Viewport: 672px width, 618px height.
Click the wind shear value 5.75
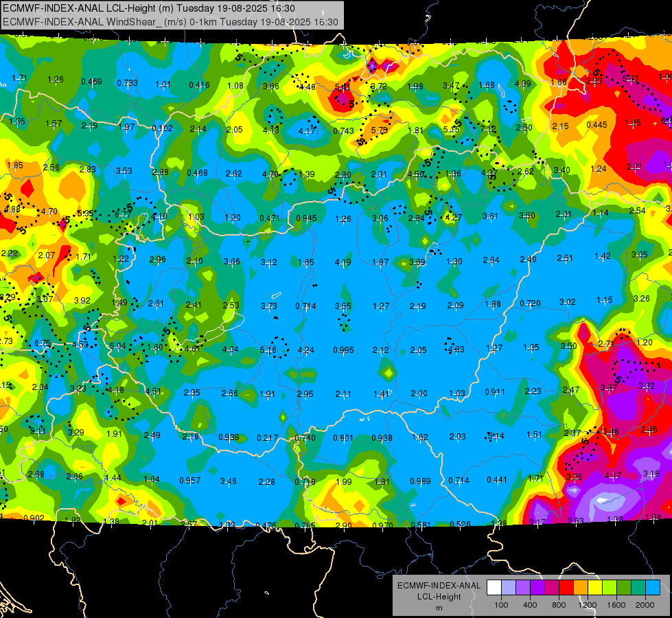click(x=380, y=130)
